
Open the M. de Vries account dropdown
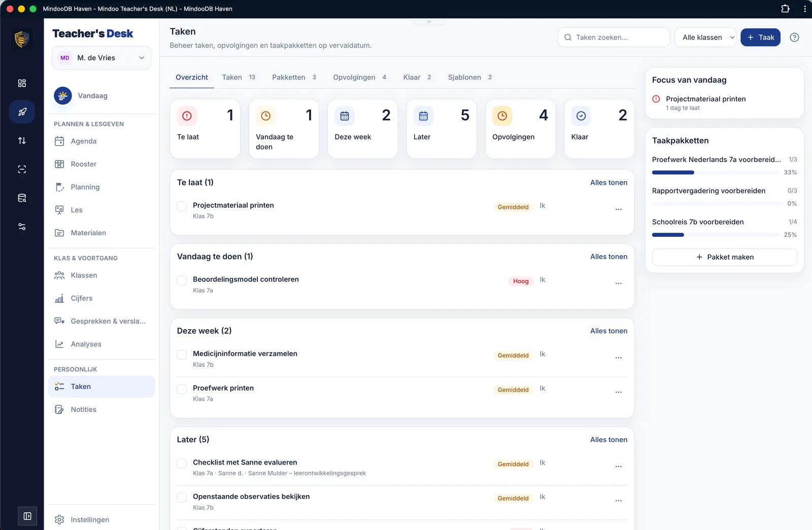101,58
